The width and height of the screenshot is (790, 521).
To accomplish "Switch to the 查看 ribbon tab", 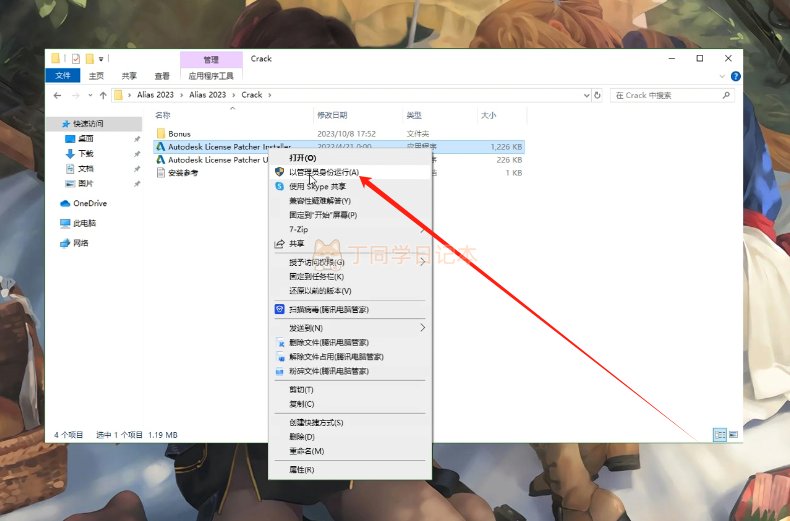I will (162, 76).
